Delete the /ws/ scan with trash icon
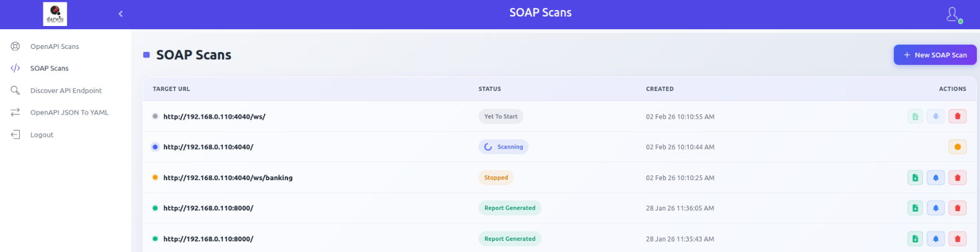Viewport: 980px width, 252px height. pos(958,116)
